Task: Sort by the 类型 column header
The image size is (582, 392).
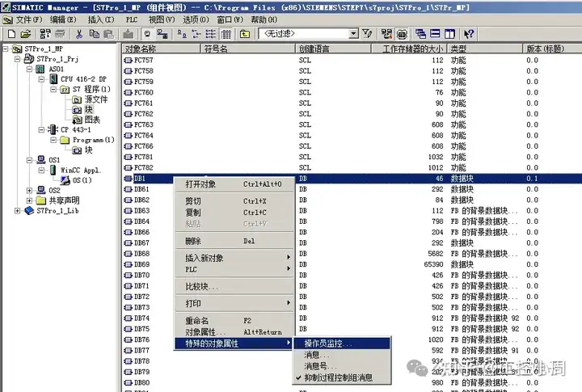Action: pos(485,48)
